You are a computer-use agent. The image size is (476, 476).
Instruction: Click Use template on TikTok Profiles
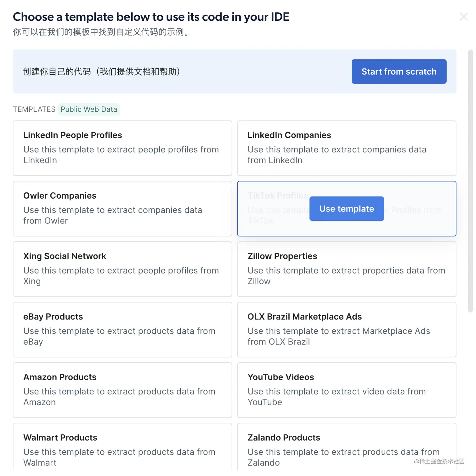pos(346,209)
